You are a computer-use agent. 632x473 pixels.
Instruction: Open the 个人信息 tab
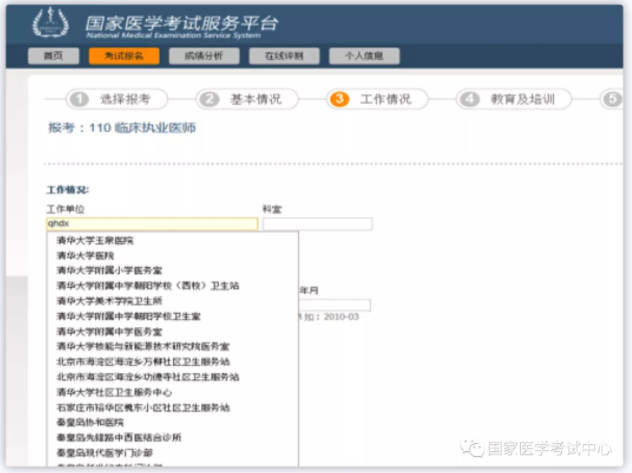click(364, 56)
